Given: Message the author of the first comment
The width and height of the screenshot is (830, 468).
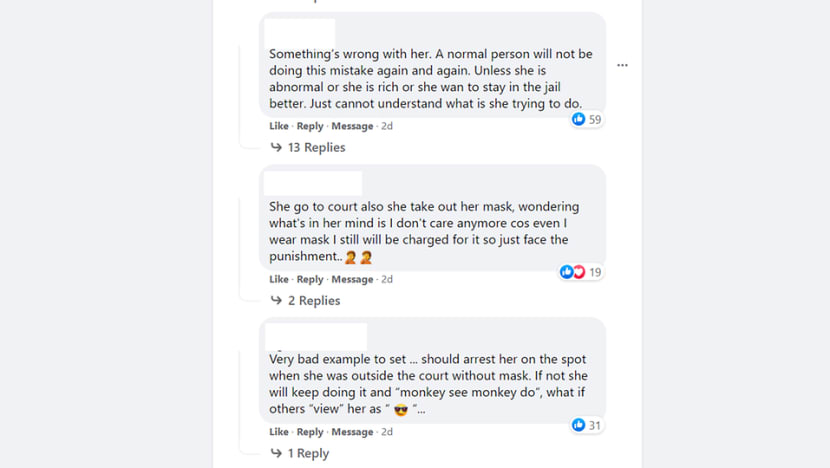Looking at the screenshot, I should click(352, 126).
